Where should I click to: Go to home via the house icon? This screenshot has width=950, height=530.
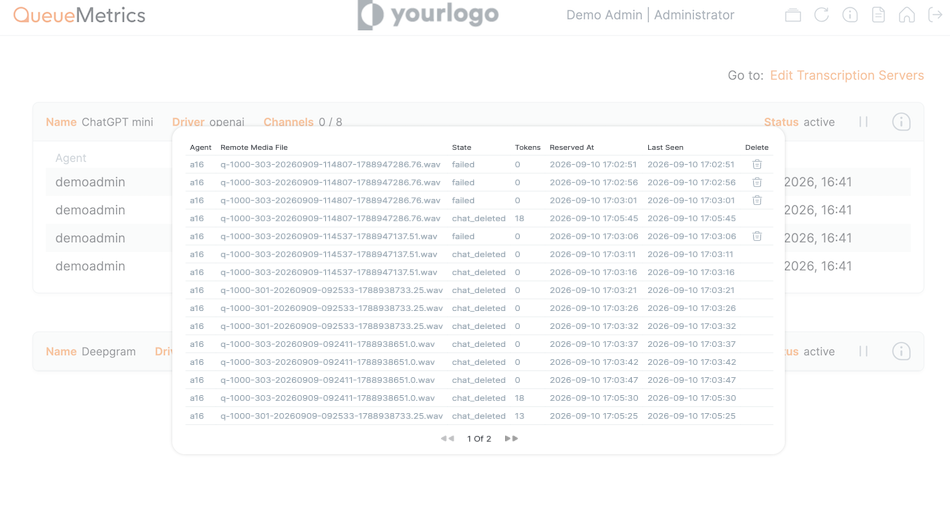906,15
